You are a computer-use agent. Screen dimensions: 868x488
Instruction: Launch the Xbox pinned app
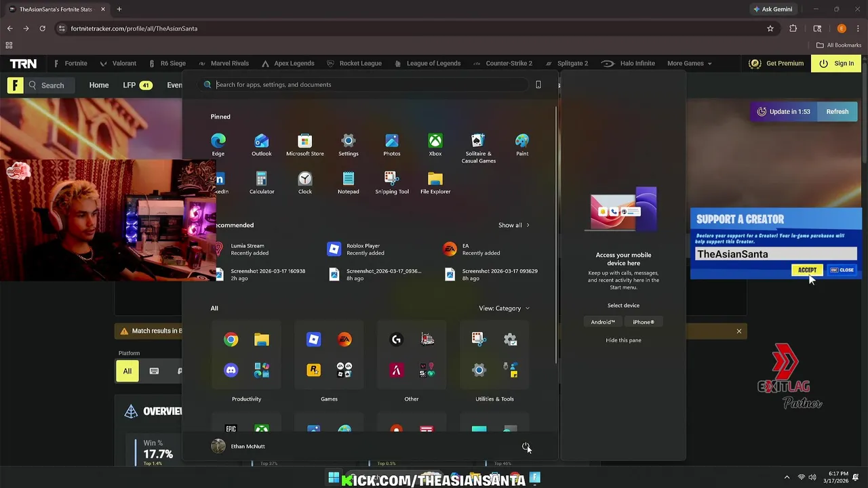[435, 145]
